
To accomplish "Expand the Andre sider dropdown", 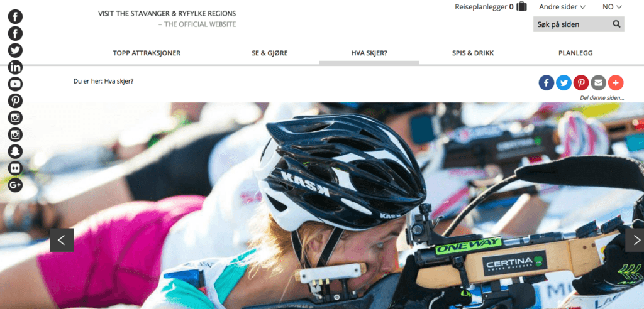I will (562, 6).
